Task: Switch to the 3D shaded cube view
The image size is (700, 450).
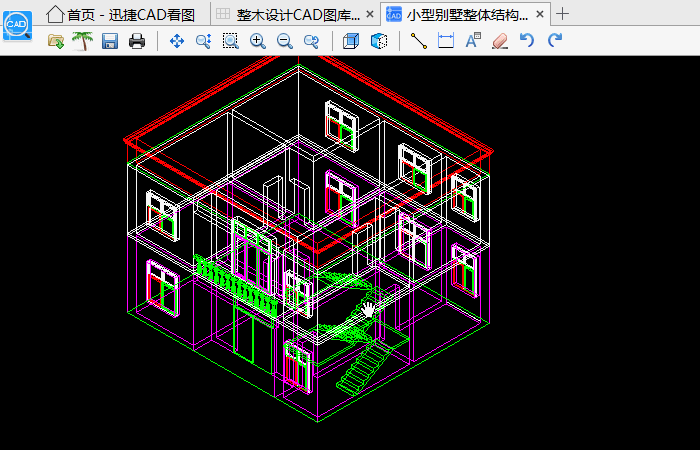Action: coord(351,41)
